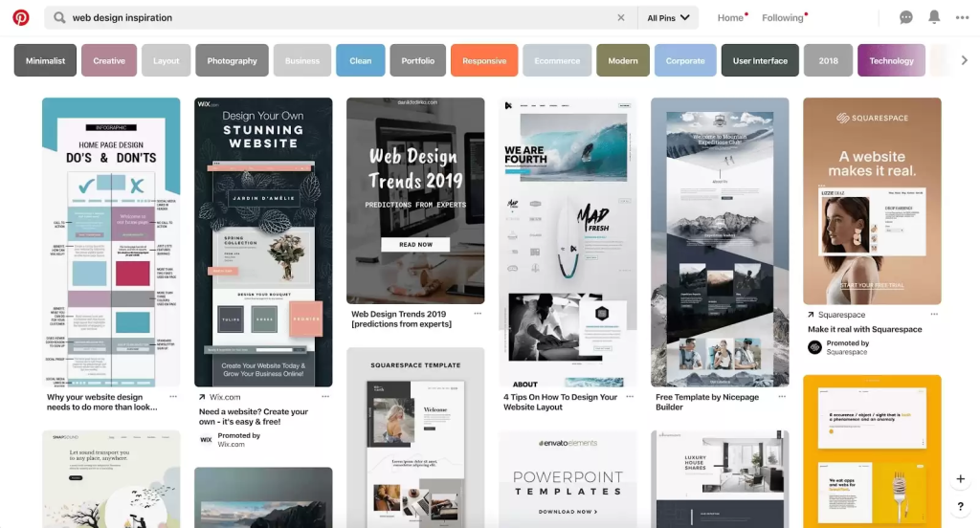
Task: Expand the All Pins dropdown
Action: point(668,17)
